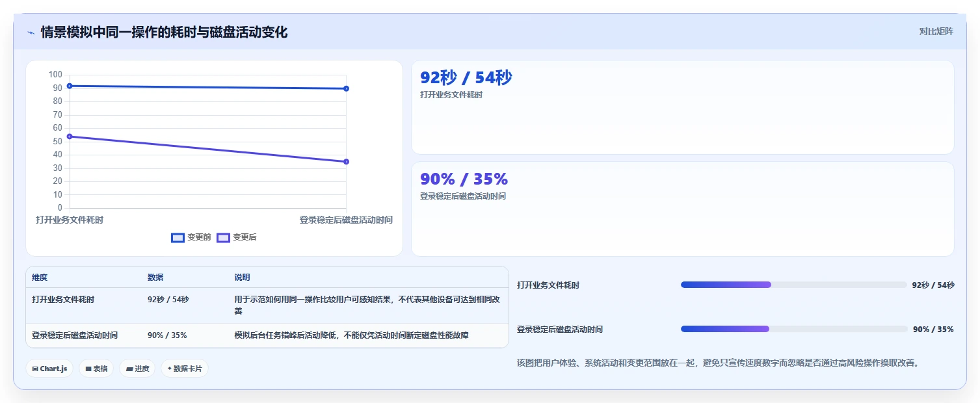Click the 对比矩阵 label in header
This screenshot has width=980, height=403.
coord(936,32)
